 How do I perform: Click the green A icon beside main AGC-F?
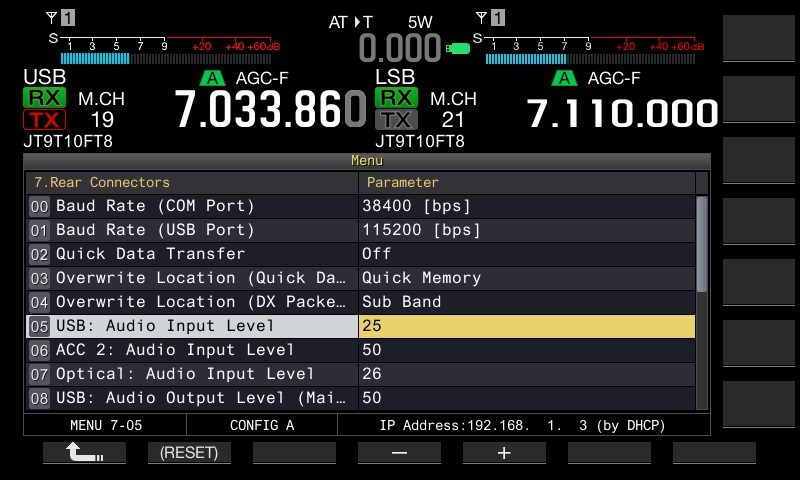click(x=212, y=79)
